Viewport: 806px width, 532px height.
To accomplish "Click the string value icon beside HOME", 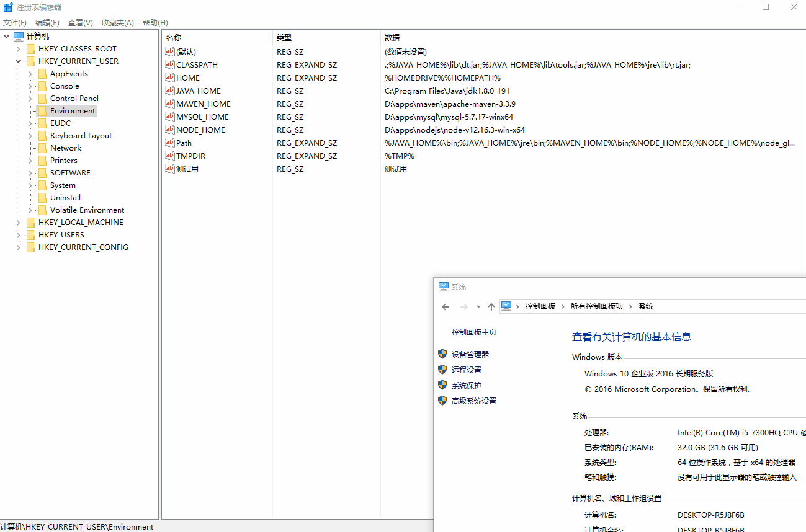I will pos(170,78).
